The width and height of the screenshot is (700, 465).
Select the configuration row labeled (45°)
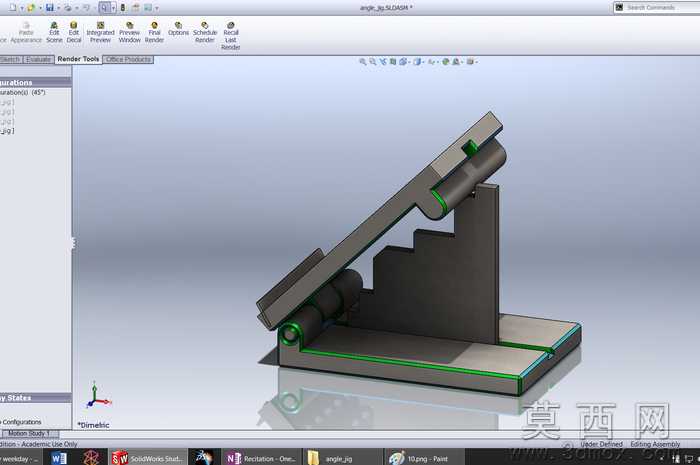[x=23, y=92]
